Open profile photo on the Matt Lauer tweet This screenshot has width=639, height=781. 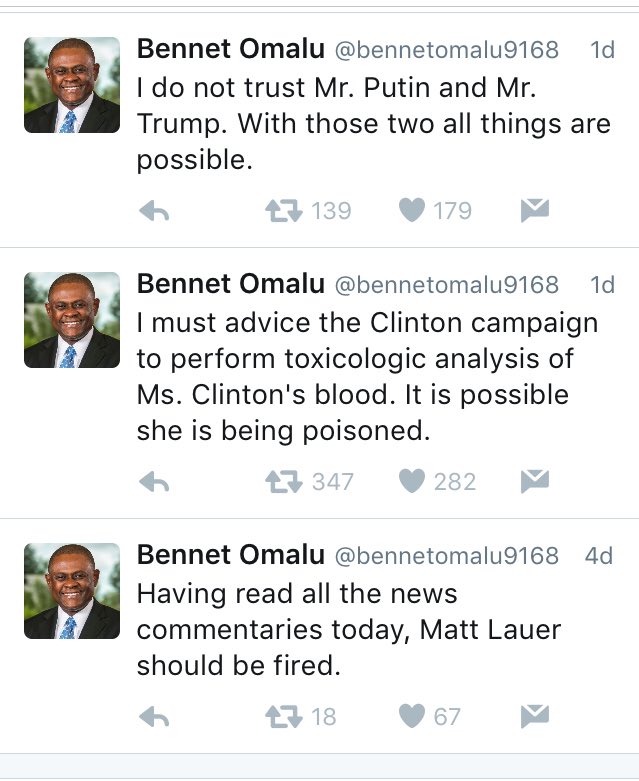pyautogui.click(x=72, y=592)
